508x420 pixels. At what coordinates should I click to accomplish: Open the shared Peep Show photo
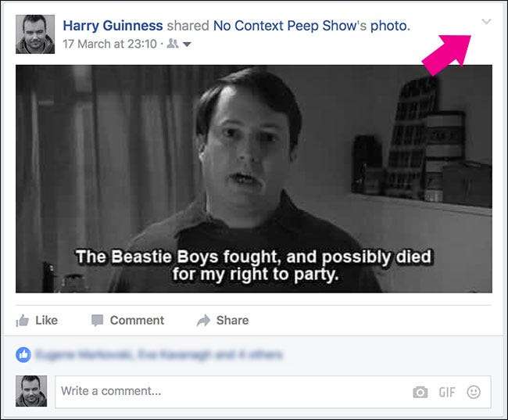pyautogui.click(x=254, y=178)
